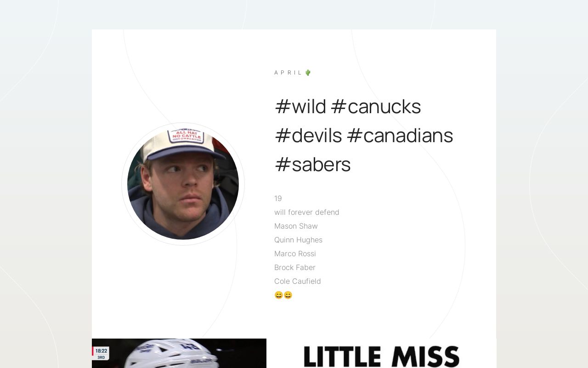The width and height of the screenshot is (588, 368).
Task: Click the 18:22 3RD scoreboard overlay
Action: (101, 353)
